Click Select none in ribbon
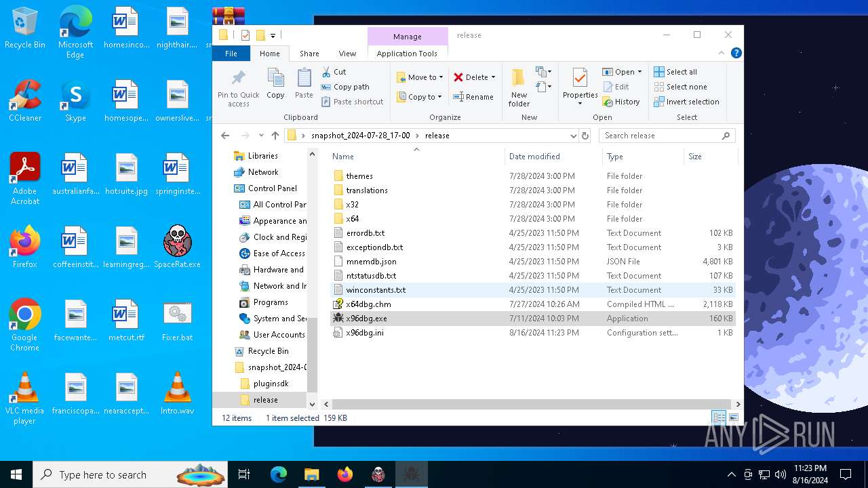This screenshot has height=488, width=868. pos(680,87)
